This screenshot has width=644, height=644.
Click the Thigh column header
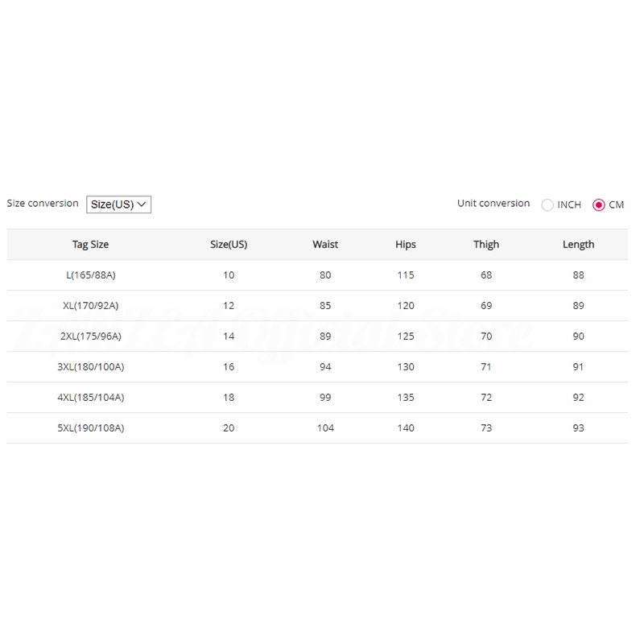486,245
